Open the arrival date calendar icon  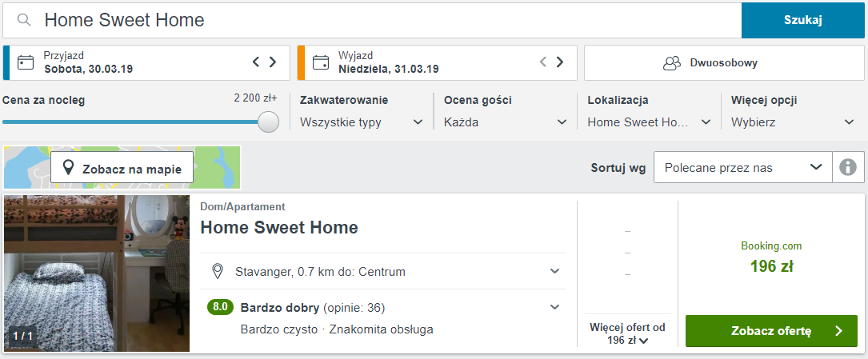click(x=26, y=62)
